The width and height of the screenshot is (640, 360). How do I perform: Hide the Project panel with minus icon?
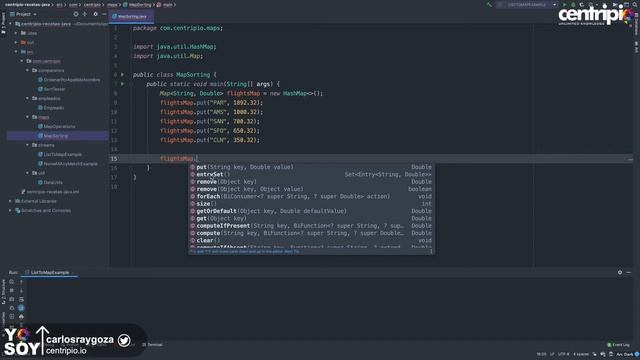pyautogui.click(x=104, y=14)
